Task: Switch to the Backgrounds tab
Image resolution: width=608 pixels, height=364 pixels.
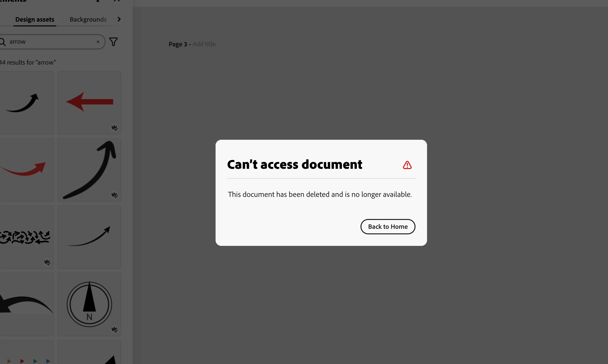Action: point(88,19)
